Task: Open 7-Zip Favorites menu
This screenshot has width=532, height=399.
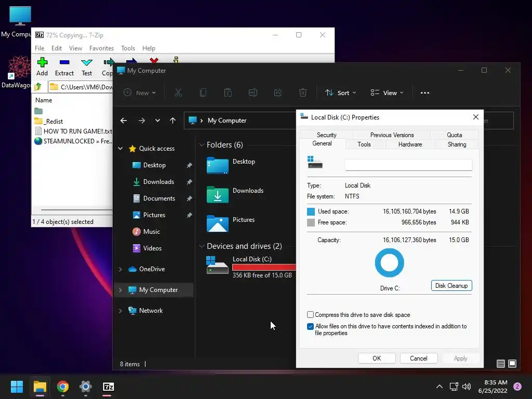Action: [101, 48]
